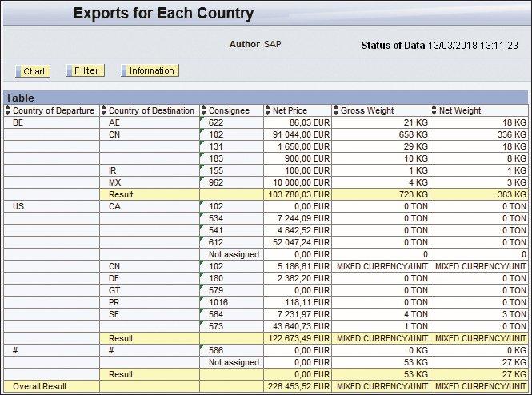This screenshot has height=395, width=532.
Task: Click sort arrows next to Consignee header
Action: [x=203, y=110]
